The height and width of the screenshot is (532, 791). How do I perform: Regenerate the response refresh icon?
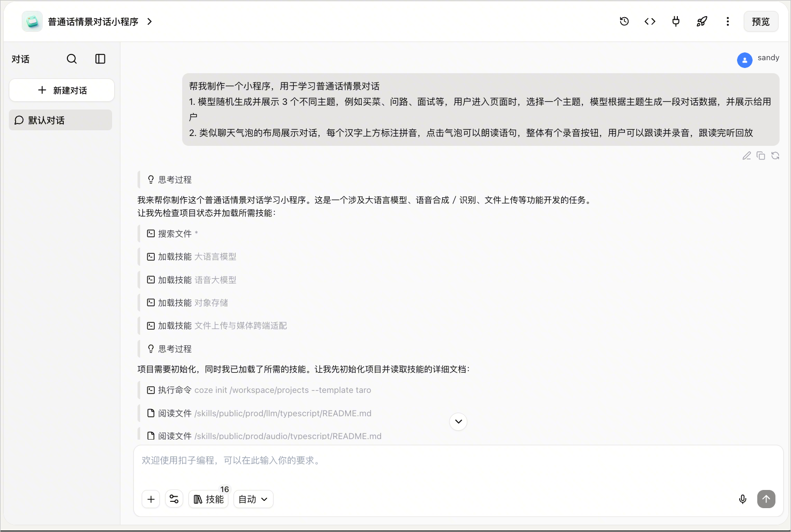coord(775,156)
